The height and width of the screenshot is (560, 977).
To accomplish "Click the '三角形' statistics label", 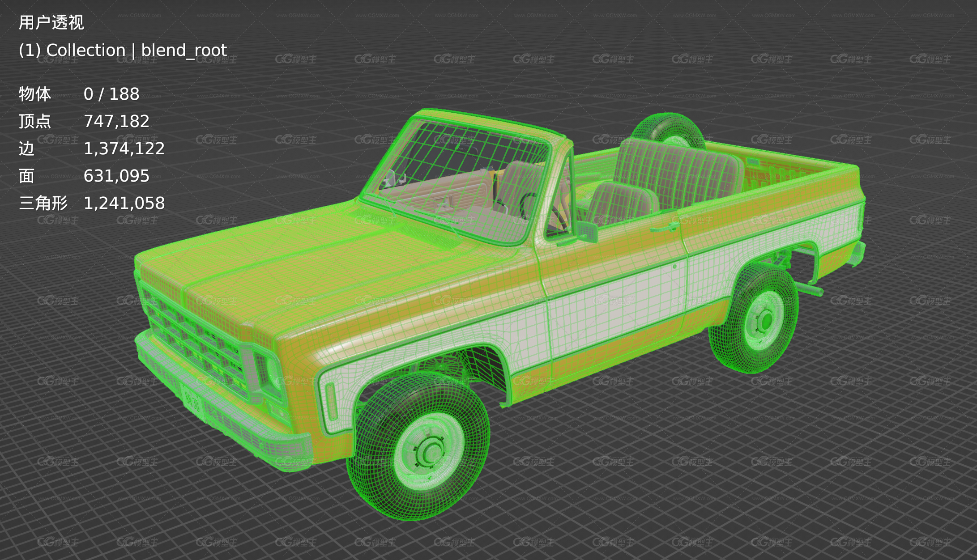I will 43,203.
